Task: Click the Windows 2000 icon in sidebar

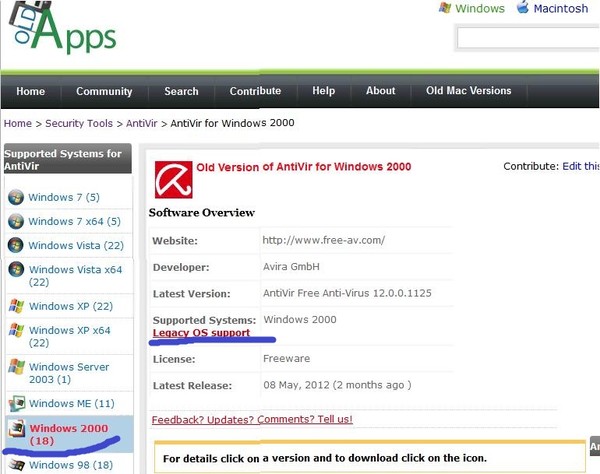Action: (x=16, y=428)
